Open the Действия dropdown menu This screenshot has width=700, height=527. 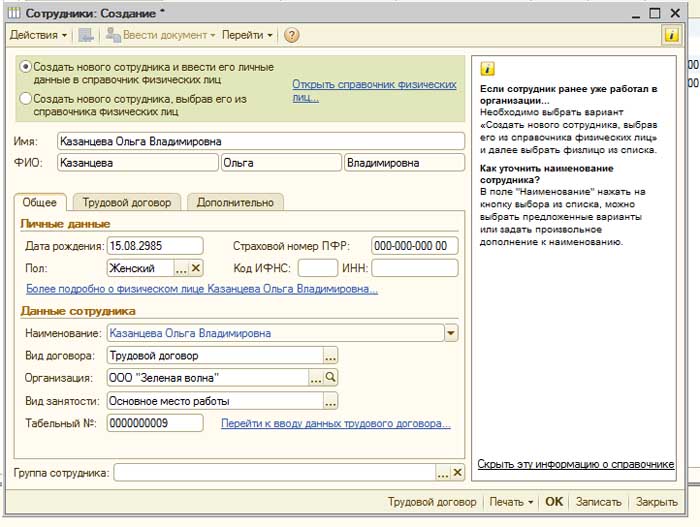tap(38, 35)
